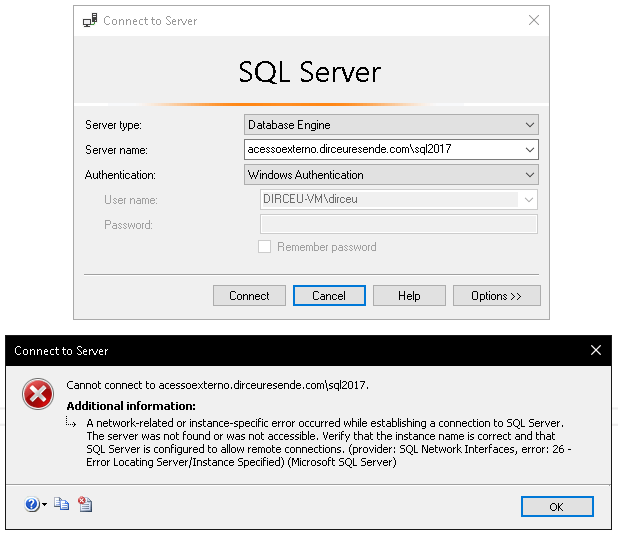The width and height of the screenshot is (618, 539).
Task: Click OK in the error dialog
Action: [x=556, y=507]
